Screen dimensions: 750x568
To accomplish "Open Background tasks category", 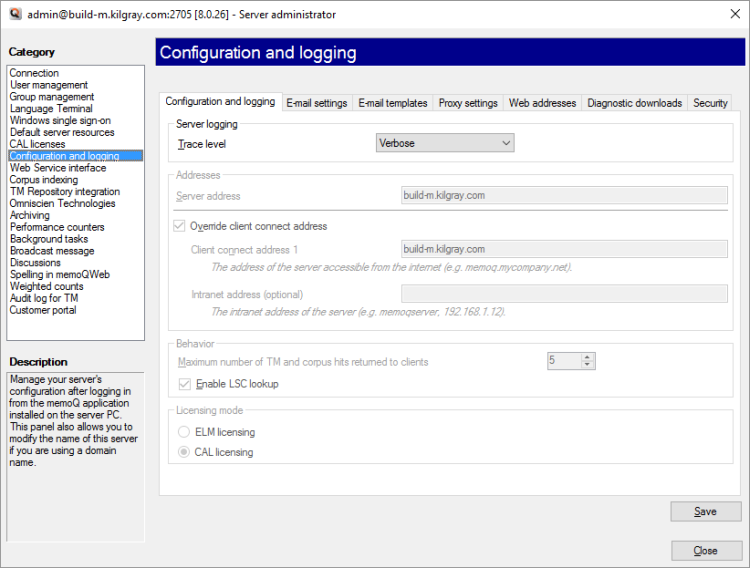I will [x=49, y=239].
